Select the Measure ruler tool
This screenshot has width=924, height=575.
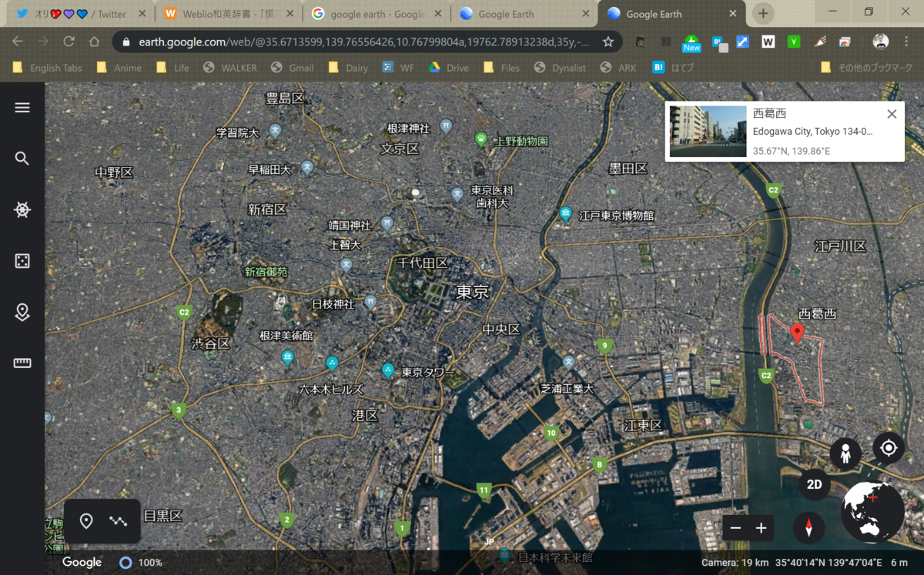pyautogui.click(x=22, y=363)
